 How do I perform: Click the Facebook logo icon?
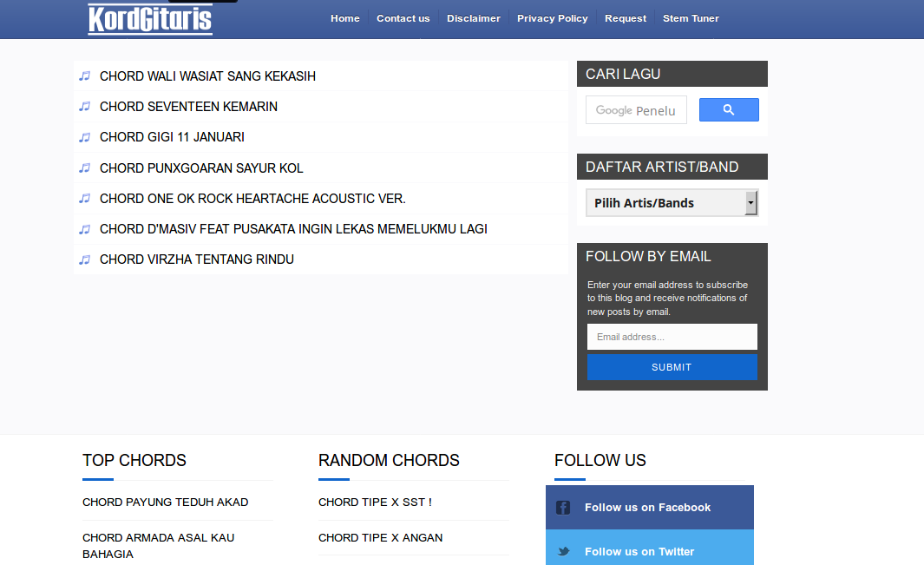click(x=563, y=507)
